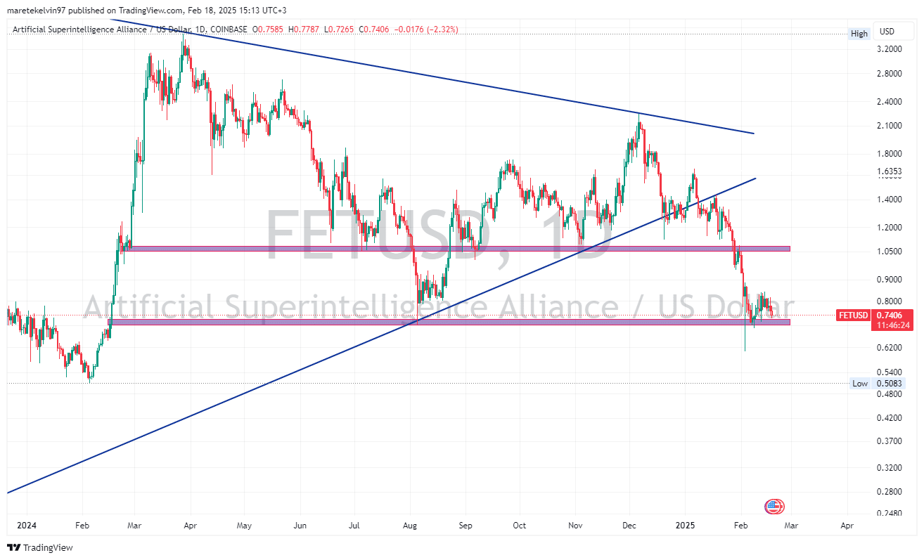Click the current price tag 0.7406 on axis

(889, 315)
